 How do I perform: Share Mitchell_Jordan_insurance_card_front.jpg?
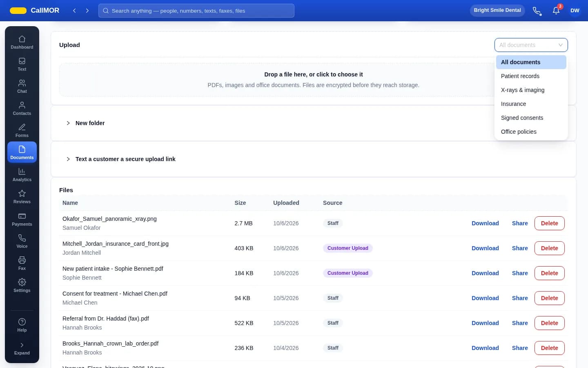coord(520,248)
